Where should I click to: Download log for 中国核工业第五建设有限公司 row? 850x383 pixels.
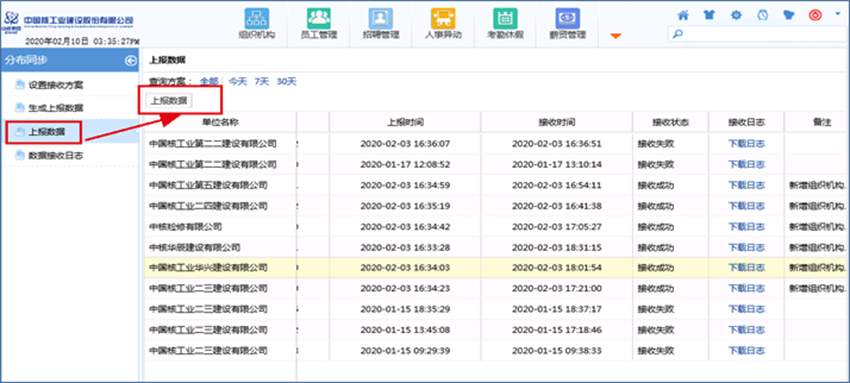(x=746, y=185)
